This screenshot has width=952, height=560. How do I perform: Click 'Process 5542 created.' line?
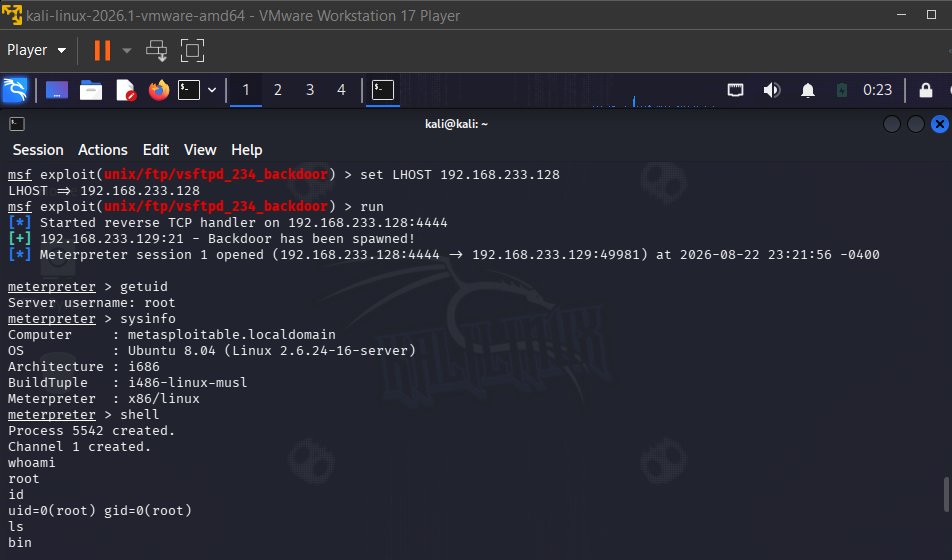(91, 430)
